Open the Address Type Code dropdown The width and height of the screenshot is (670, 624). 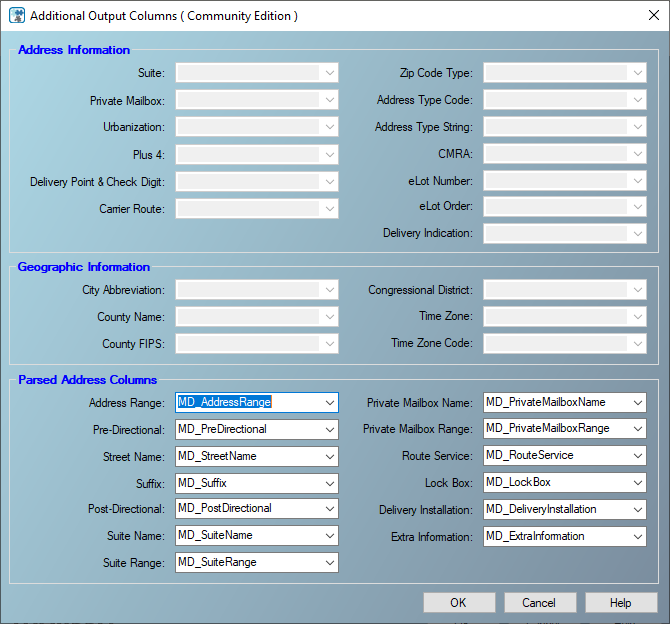click(x=565, y=100)
